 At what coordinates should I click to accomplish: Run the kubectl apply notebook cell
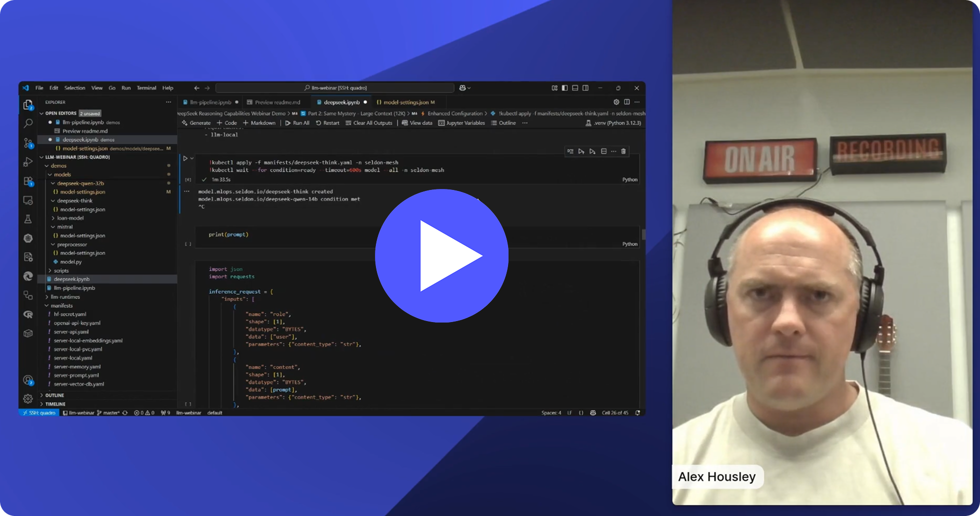[x=185, y=158]
